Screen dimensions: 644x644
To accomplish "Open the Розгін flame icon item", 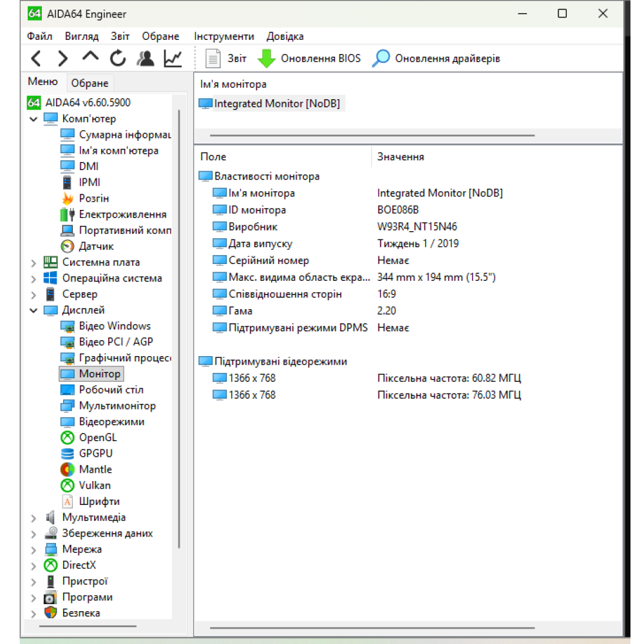I will (x=85, y=198).
